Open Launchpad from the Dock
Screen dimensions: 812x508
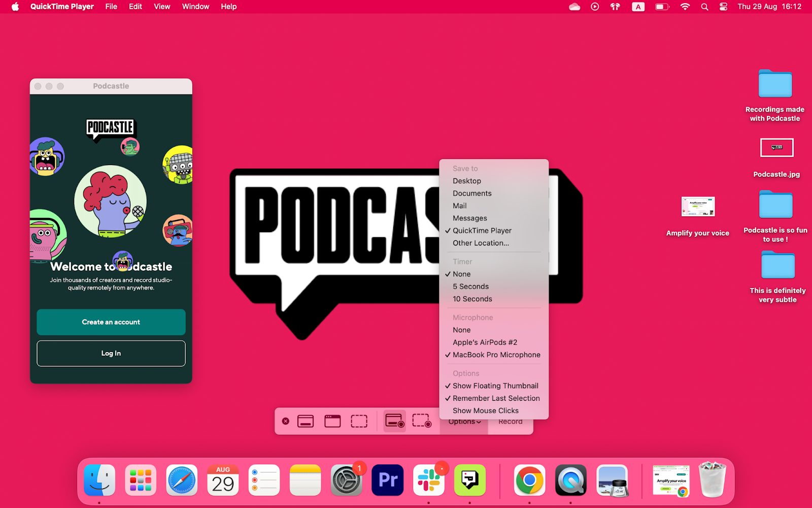(x=141, y=480)
